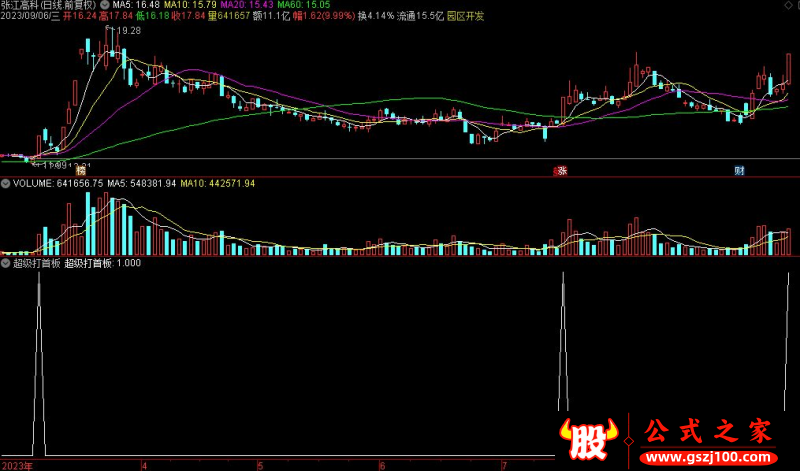The height and width of the screenshot is (471, 800).
Task: Click the 涨 marker below the candlestick chart
Action: [562, 171]
